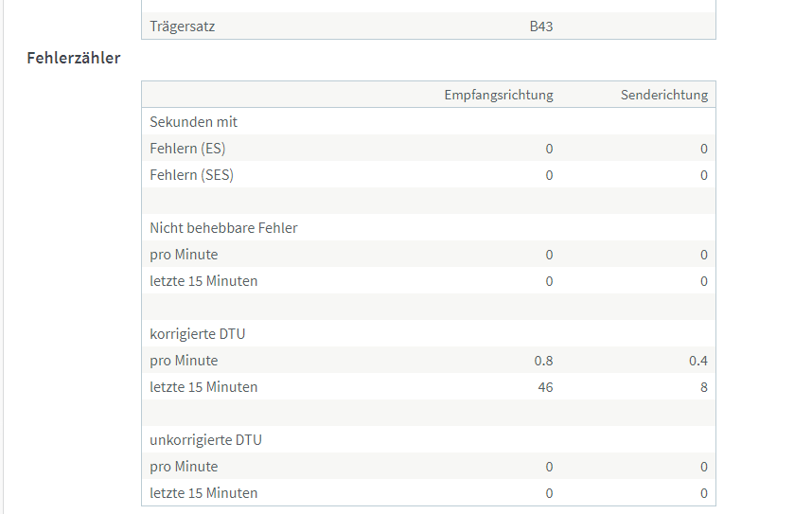
Task: Click pro Minute under Nicht behebbare Fehler
Action: [x=184, y=255]
